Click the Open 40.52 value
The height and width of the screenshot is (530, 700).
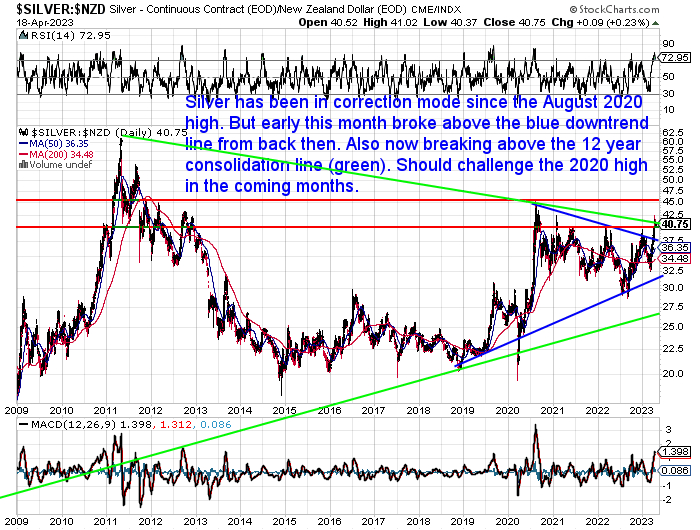(x=328, y=22)
